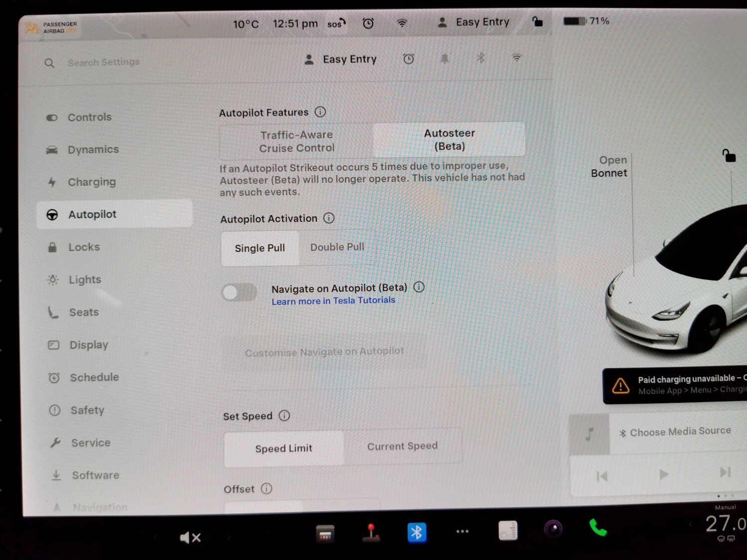Screen dimensions: 747x560
Task: Open the Lights settings section
Action: 85,279
